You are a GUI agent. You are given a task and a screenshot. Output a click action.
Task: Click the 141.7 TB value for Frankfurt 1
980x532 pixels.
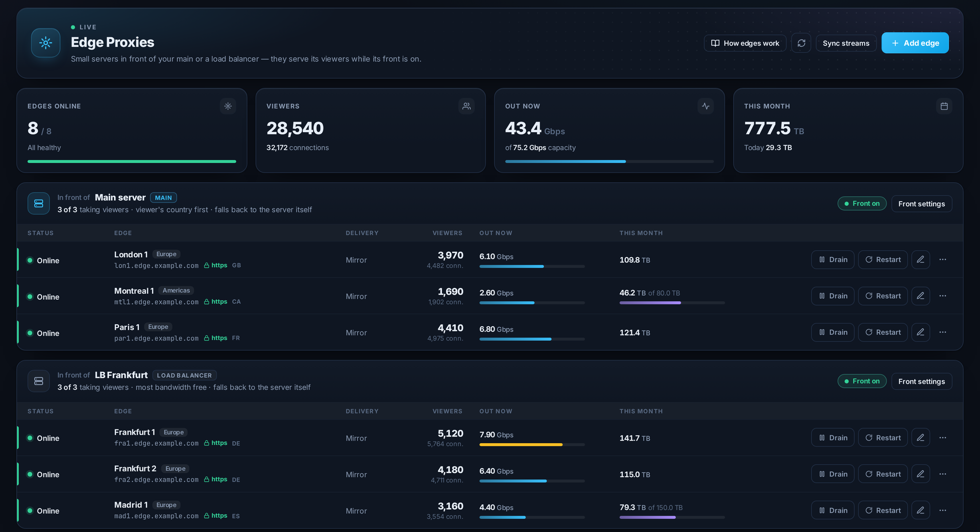(634, 438)
